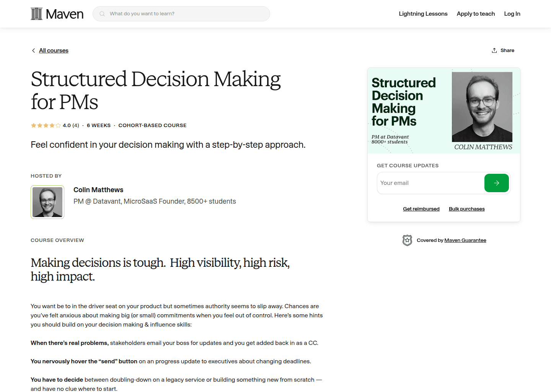Go back via the All courses link

(x=54, y=50)
